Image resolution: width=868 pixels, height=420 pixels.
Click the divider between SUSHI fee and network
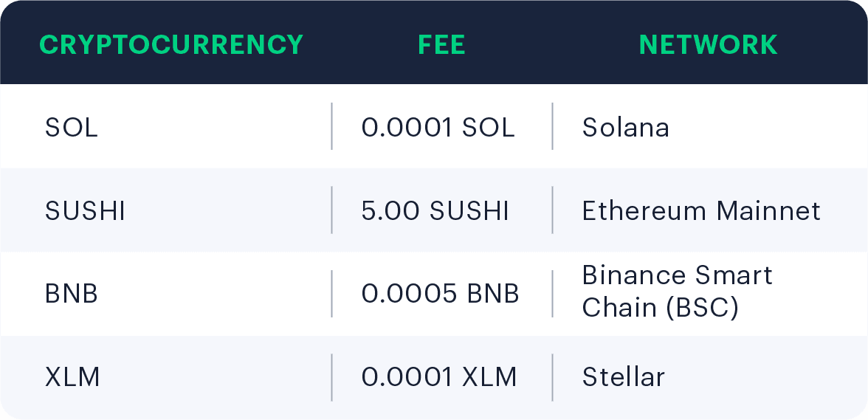(552, 210)
